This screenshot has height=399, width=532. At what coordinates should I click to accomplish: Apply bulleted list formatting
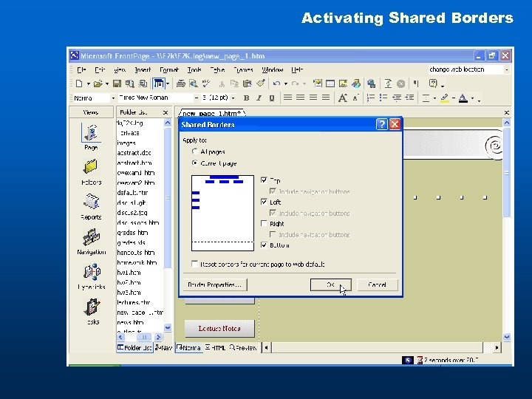pos(383,98)
